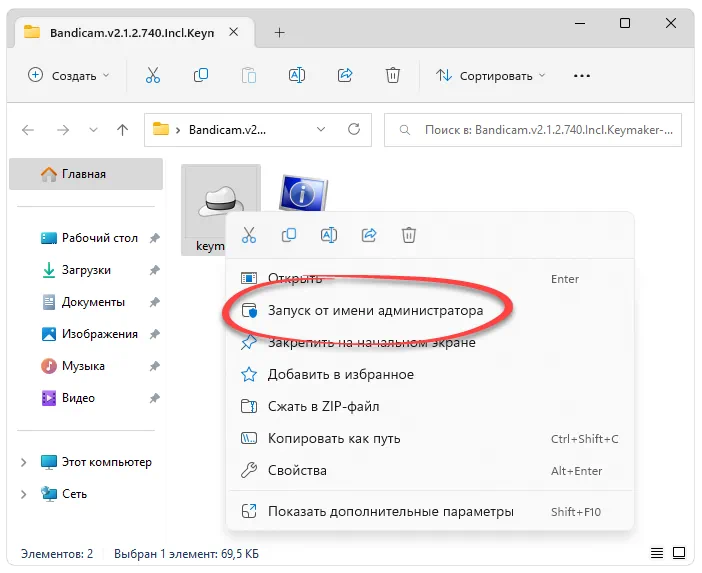Choose Показать дополнительные параметры
702x573 pixels.
(430, 511)
